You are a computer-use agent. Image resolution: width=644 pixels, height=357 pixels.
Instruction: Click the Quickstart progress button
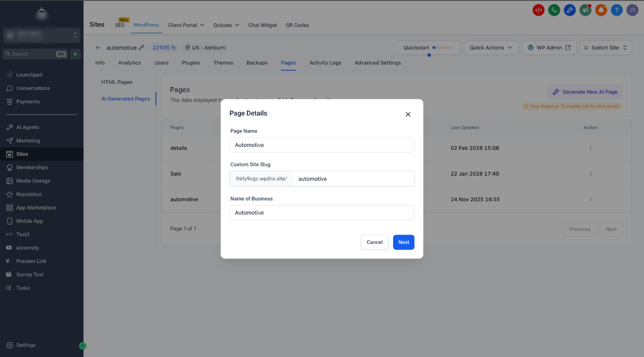429,48
